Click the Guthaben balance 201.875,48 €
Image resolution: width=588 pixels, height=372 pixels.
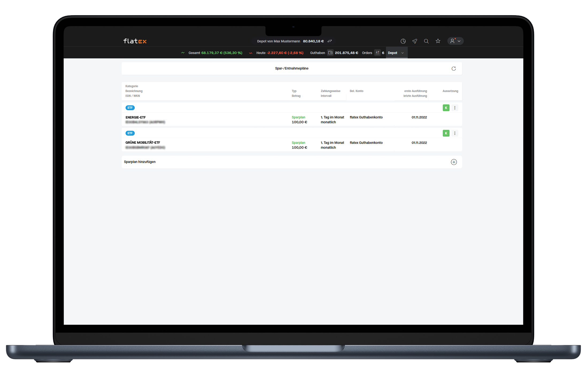pyautogui.click(x=346, y=53)
